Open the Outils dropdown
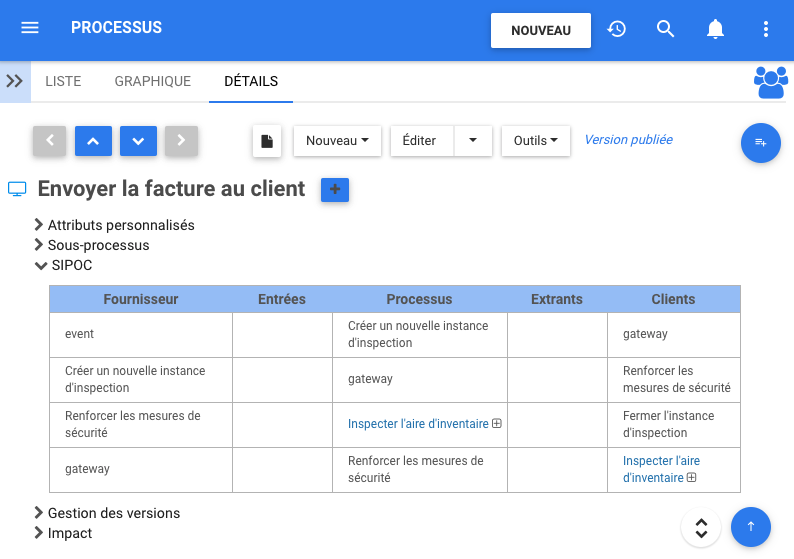Viewport: 794px width, 559px height. pos(536,141)
